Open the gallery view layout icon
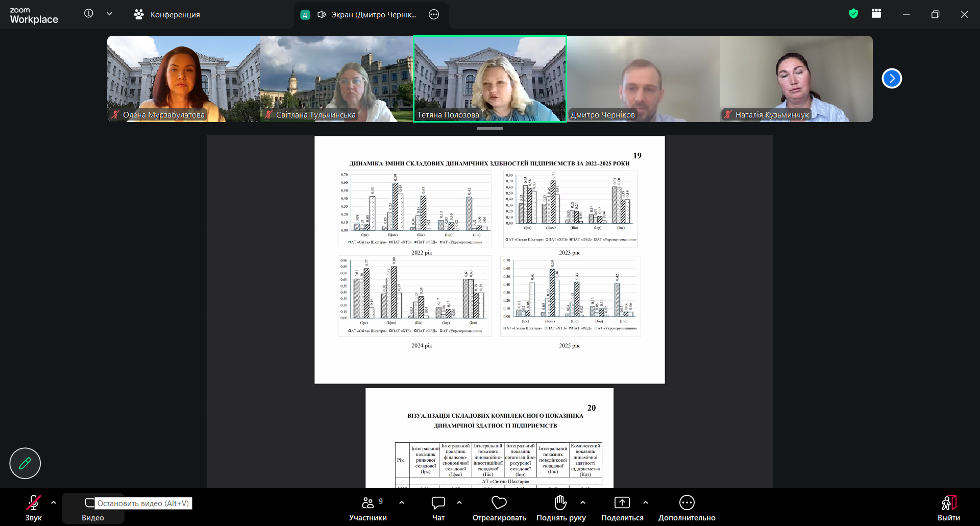The image size is (980, 526). point(876,14)
